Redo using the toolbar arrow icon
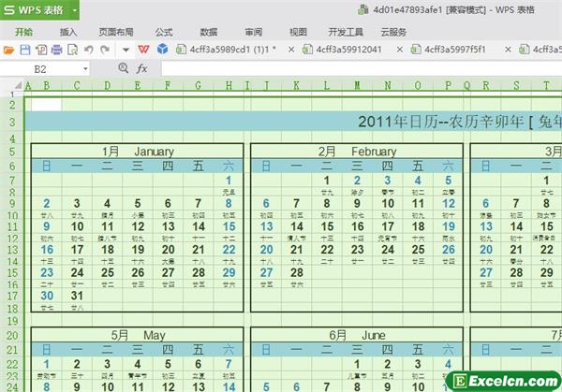562x392 pixels. coord(103,49)
